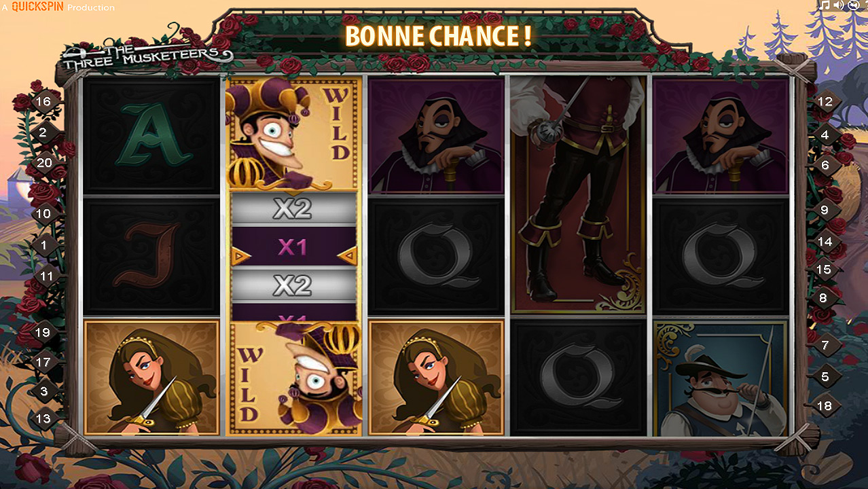This screenshot has height=489, width=868.
Task: Select payline 13 marker
Action: [x=43, y=418]
